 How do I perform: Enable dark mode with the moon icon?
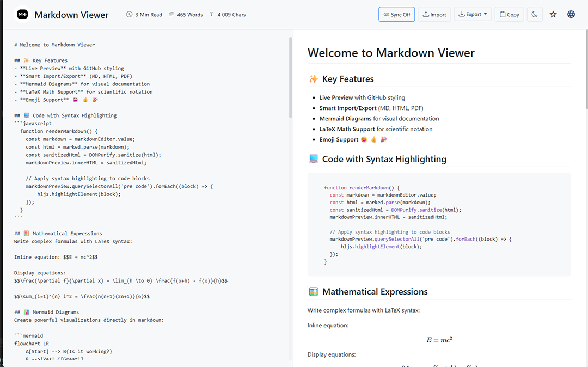pos(534,14)
